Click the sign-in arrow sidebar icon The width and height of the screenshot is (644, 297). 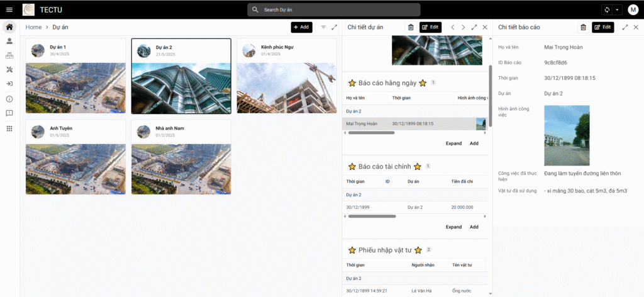[x=9, y=84]
